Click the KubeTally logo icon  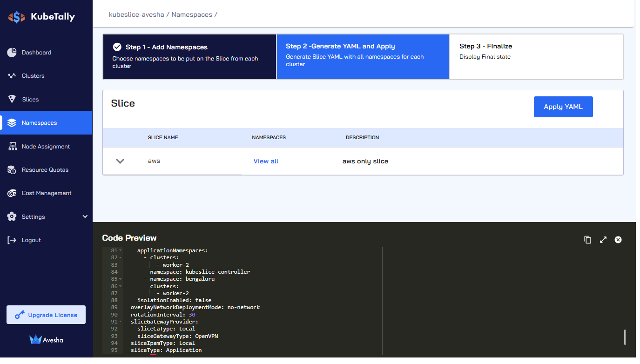17,17
